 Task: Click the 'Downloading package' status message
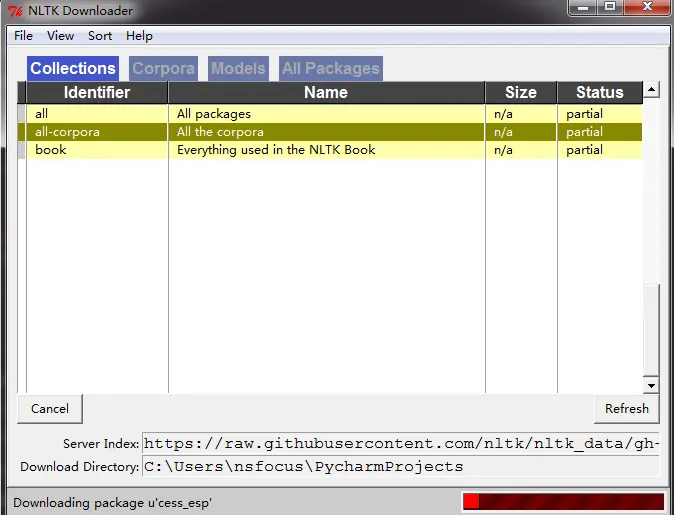(113, 503)
